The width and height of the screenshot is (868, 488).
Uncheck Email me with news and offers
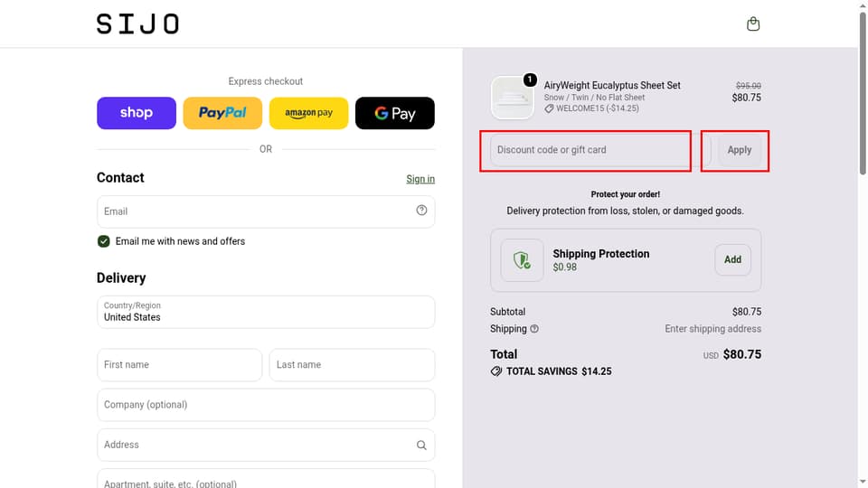click(103, 241)
